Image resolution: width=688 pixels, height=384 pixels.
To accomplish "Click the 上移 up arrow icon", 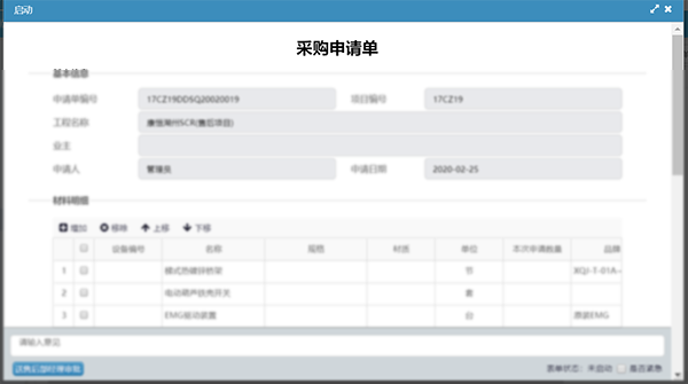I will pos(145,227).
